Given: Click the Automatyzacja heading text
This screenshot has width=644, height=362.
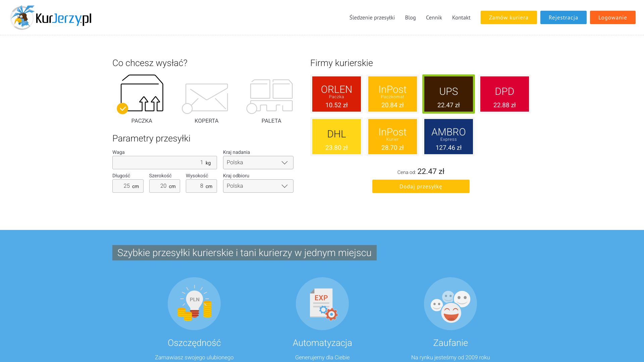Looking at the screenshot, I should pyautogui.click(x=322, y=343).
